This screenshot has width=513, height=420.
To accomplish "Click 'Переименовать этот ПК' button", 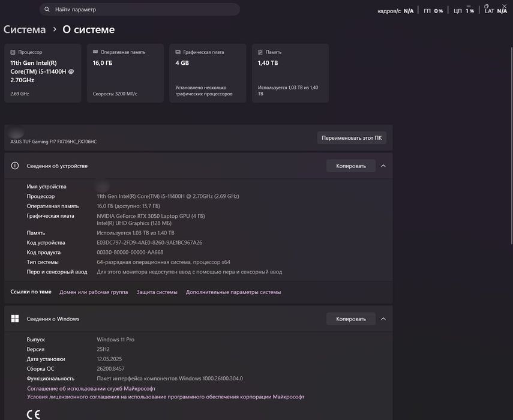I will pyautogui.click(x=352, y=138).
